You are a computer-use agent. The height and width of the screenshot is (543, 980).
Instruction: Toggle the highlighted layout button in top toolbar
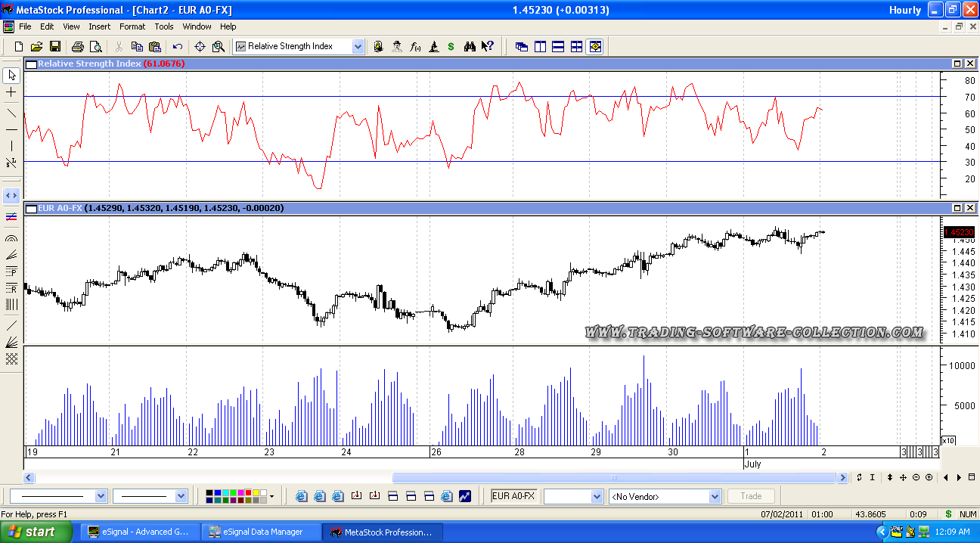(x=595, y=47)
